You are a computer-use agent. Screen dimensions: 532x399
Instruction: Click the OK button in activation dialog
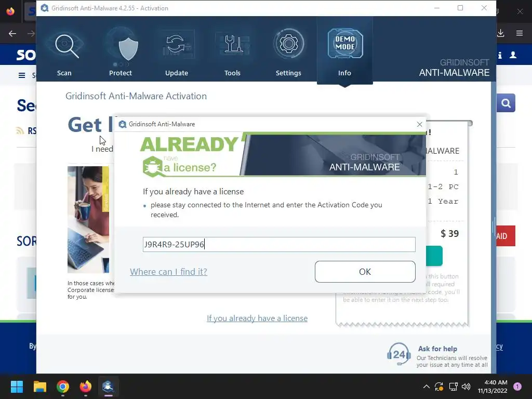point(365,272)
